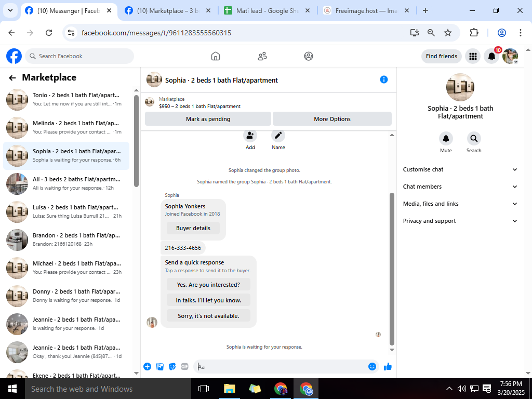Viewport: 532px width, 399px height.
Task: Send a thumbs-up like
Action: pyautogui.click(x=388, y=366)
